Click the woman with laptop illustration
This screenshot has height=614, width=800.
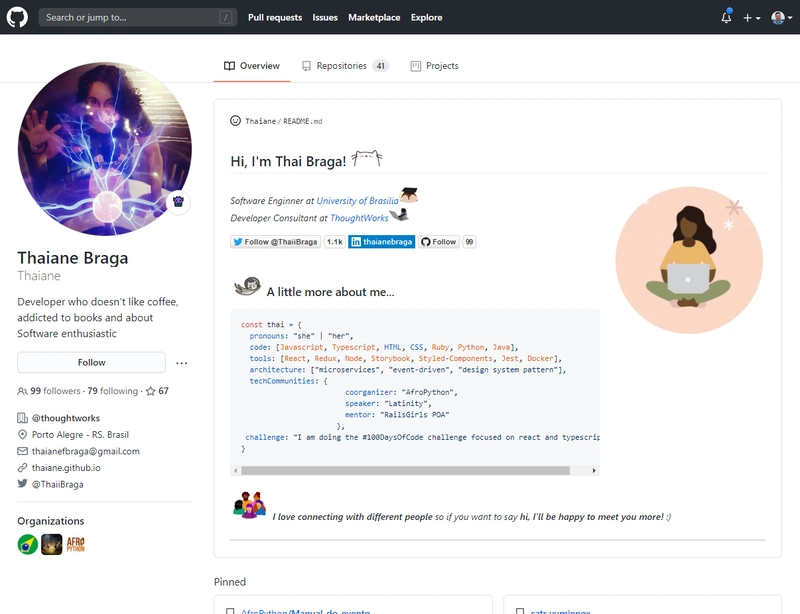(x=689, y=260)
